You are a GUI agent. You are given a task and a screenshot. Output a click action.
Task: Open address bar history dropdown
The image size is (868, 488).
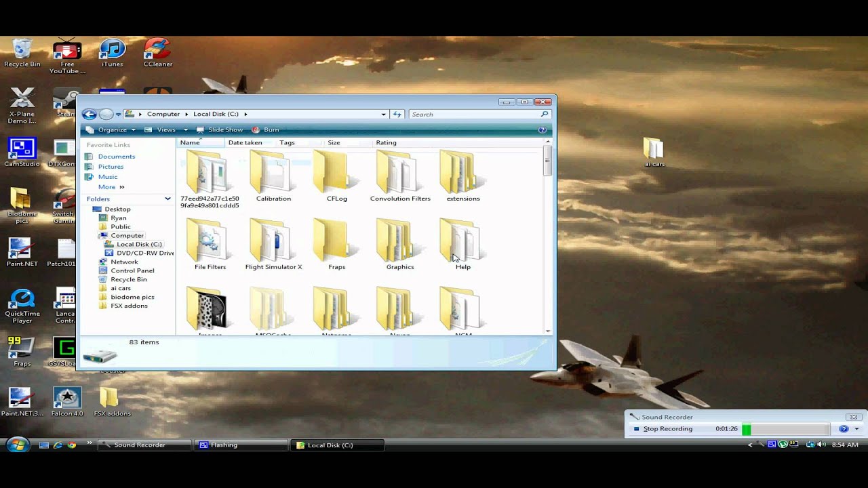tap(383, 115)
